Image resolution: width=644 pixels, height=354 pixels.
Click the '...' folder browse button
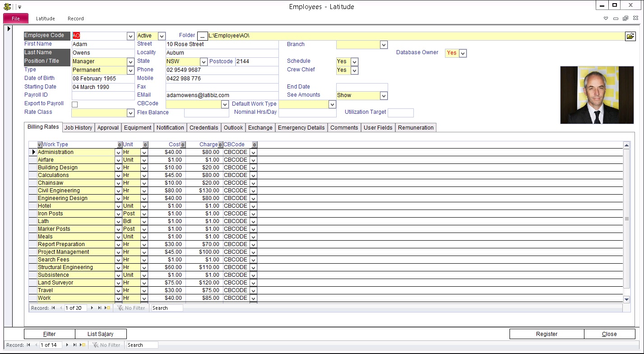(x=202, y=36)
